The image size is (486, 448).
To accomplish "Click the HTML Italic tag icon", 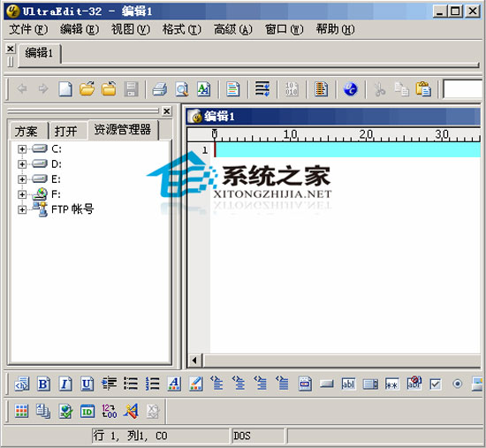I will tap(65, 384).
